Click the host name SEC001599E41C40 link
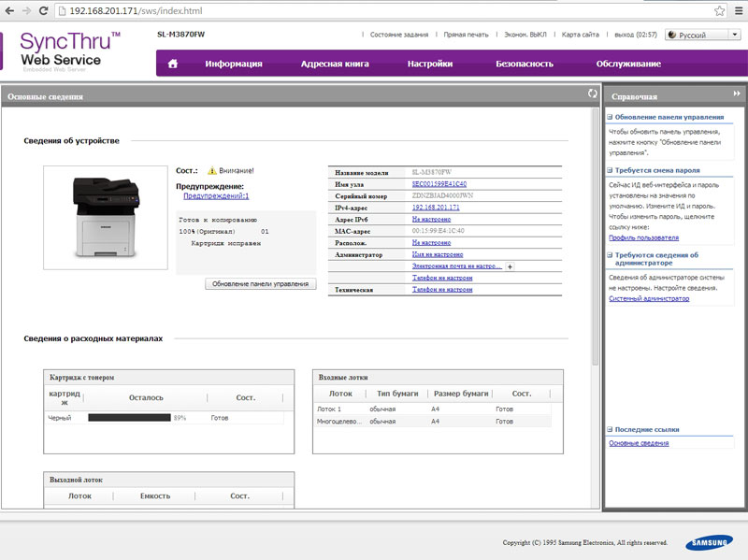748x560 pixels. (439, 184)
